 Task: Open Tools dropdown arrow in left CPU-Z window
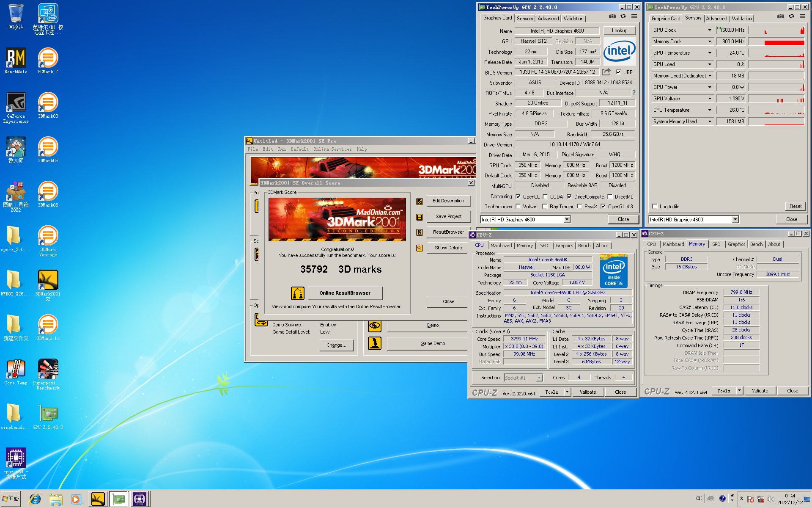tap(568, 392)
